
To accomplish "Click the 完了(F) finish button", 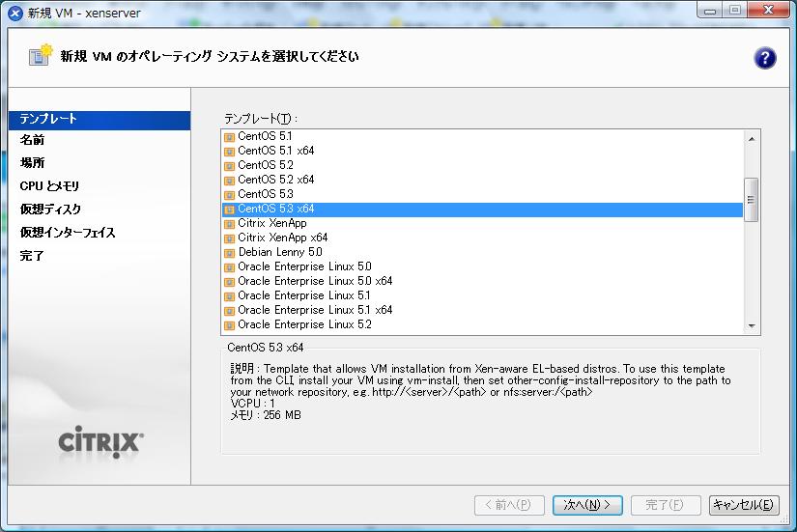I will coord(666,505).
